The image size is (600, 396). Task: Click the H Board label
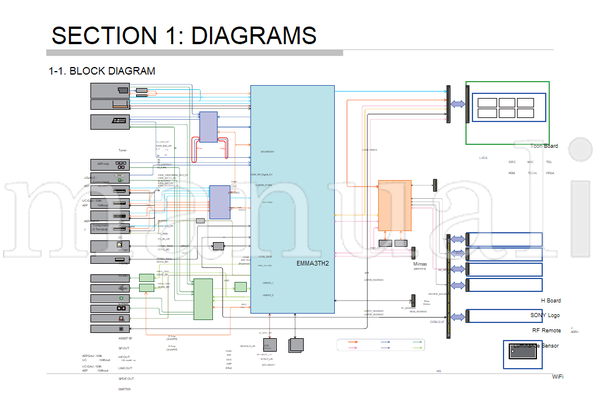point(551,301)
